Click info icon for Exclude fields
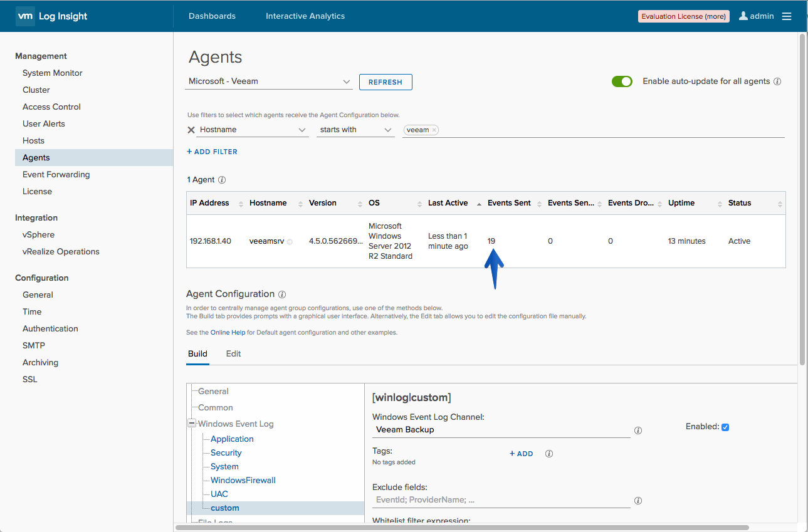Screen dimensions: 808x532 click(x=638, y=501)
